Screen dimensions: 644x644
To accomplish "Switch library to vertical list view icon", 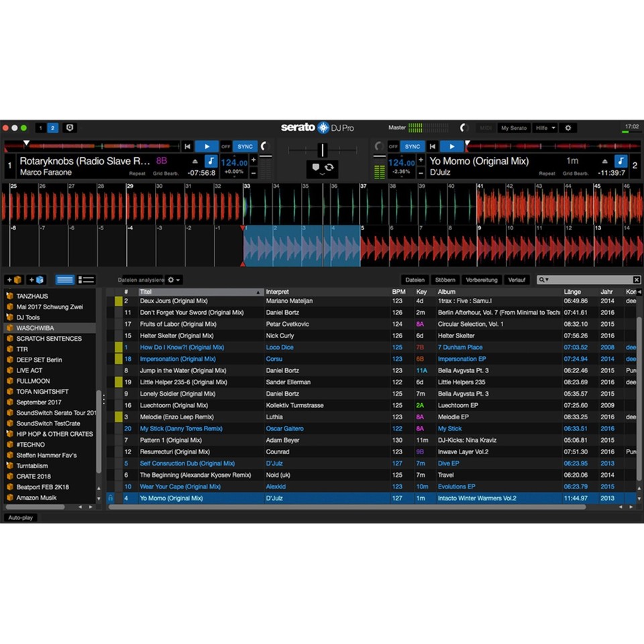I will 85,280.
